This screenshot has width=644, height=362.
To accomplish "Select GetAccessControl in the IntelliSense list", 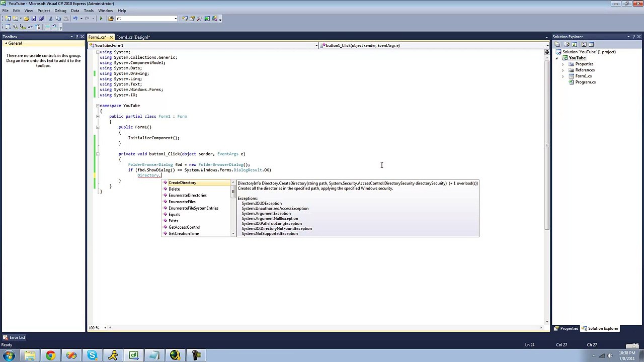I will coord(197,227).
